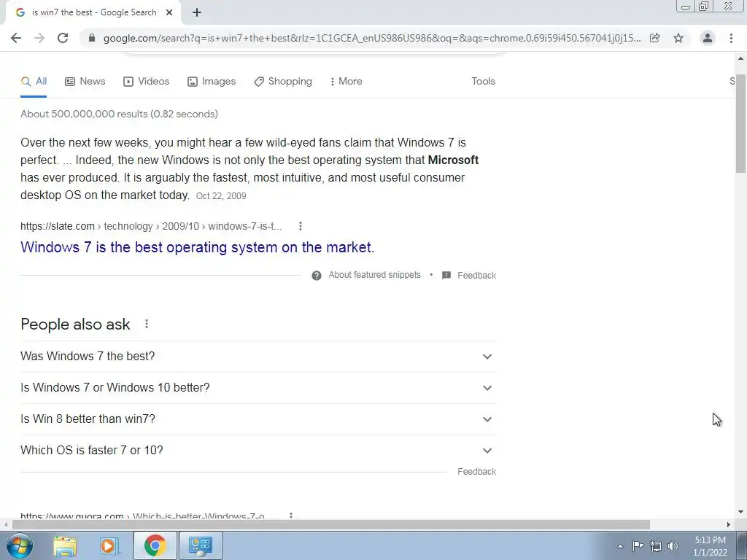
Task: Click the bold "Microsoft" word in the snippet
Action: (x=453, y=160)
